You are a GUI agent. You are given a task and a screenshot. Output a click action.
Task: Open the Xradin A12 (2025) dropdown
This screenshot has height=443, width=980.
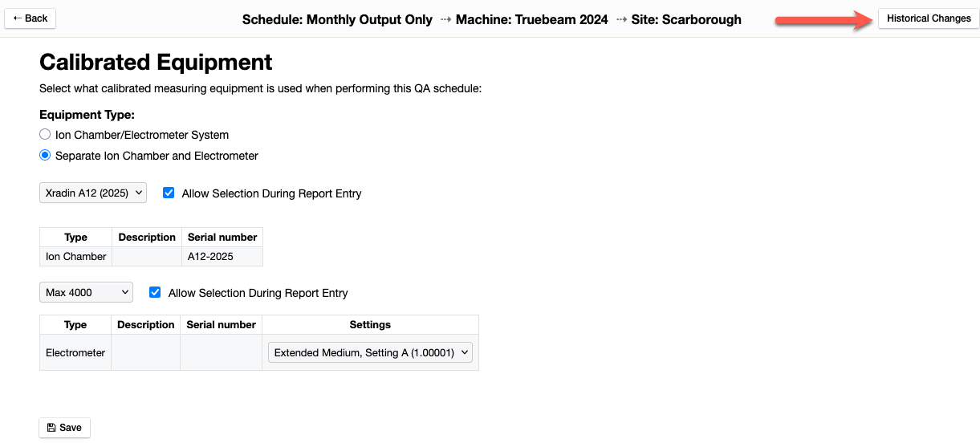(93, 193)
